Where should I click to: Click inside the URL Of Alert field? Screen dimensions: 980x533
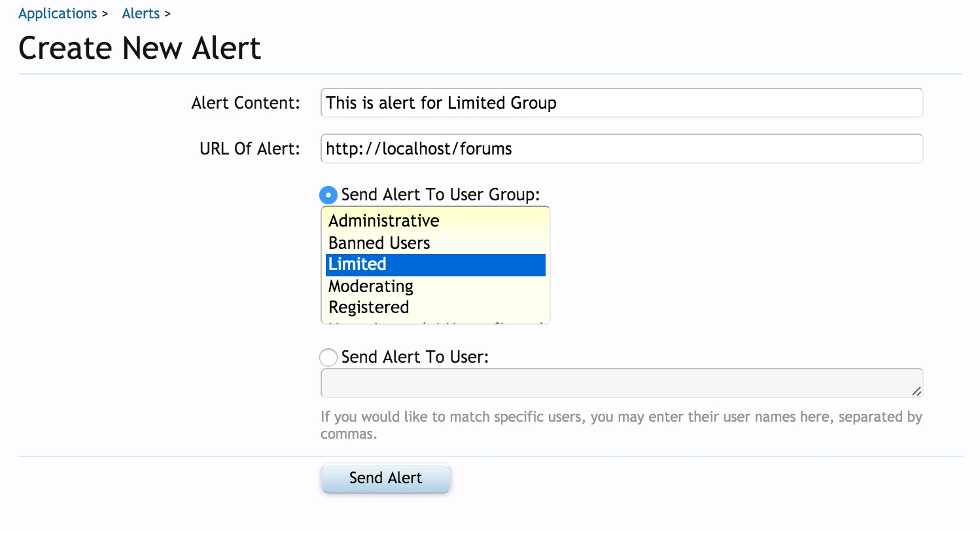[x=621, y=149]
